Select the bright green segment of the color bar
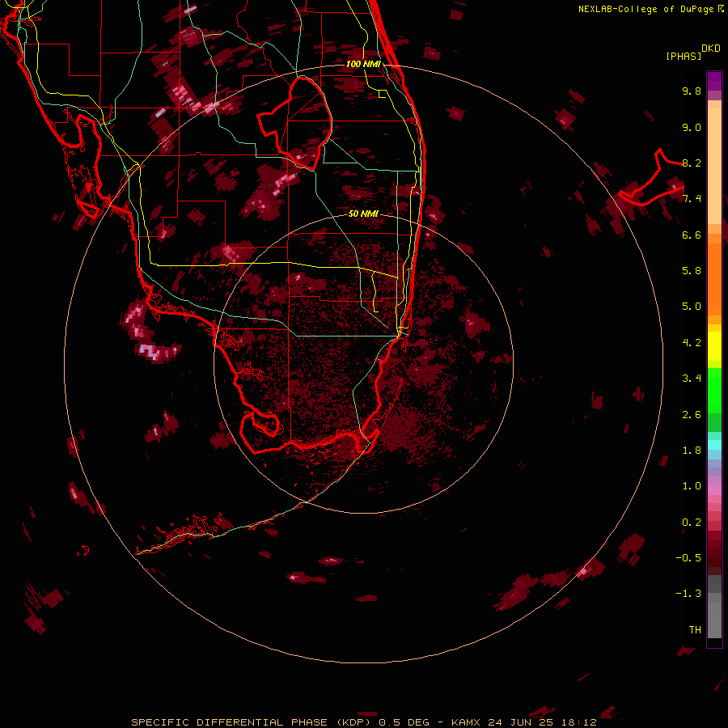This screenshot has width=728, height=728. [x=714, y=390]
